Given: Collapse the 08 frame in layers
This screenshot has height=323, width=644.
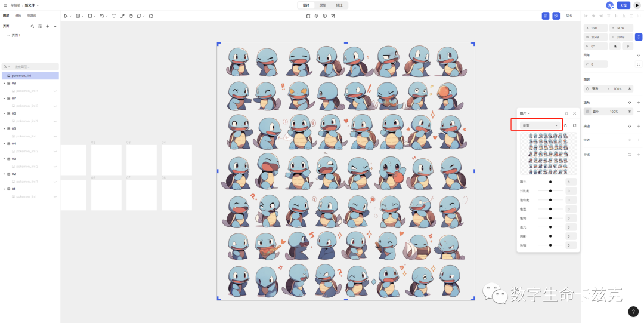Looking at the screenshot, I should pos(4,83).
